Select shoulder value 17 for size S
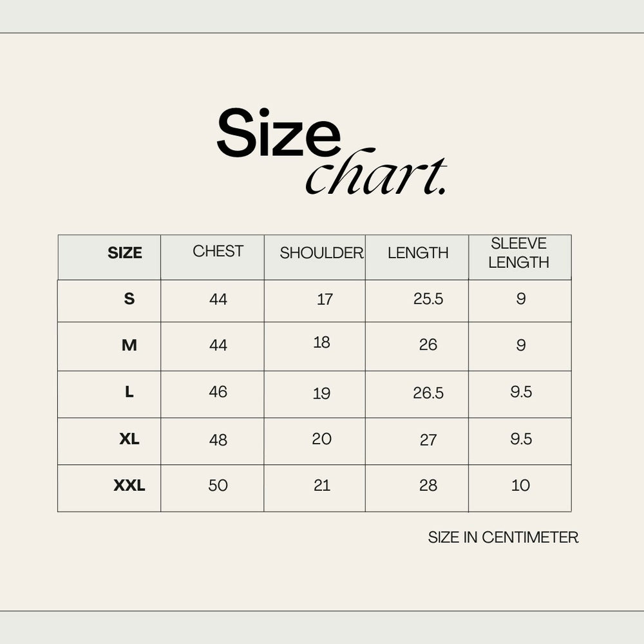644x644 pixels. tap(325, 299)
